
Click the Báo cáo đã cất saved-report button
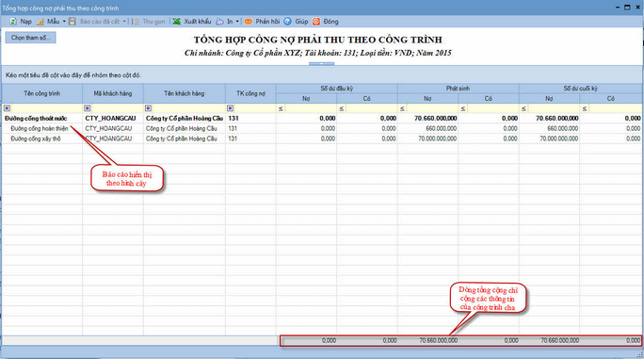point(94,22)
